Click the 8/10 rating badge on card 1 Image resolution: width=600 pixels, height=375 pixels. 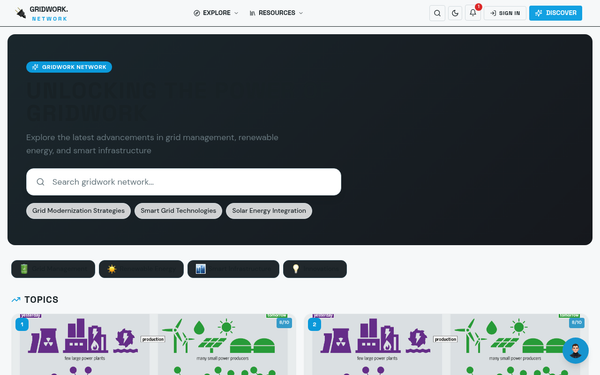[284, 323]
